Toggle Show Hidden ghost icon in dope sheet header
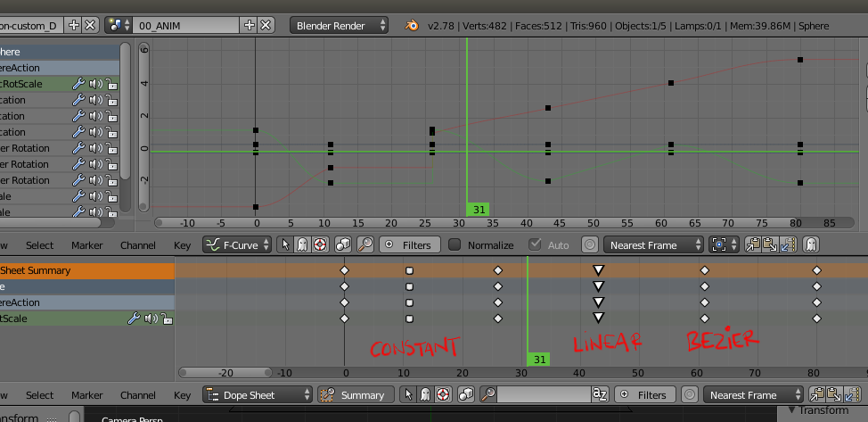868x422 pixels. click(x=425, y=395)
